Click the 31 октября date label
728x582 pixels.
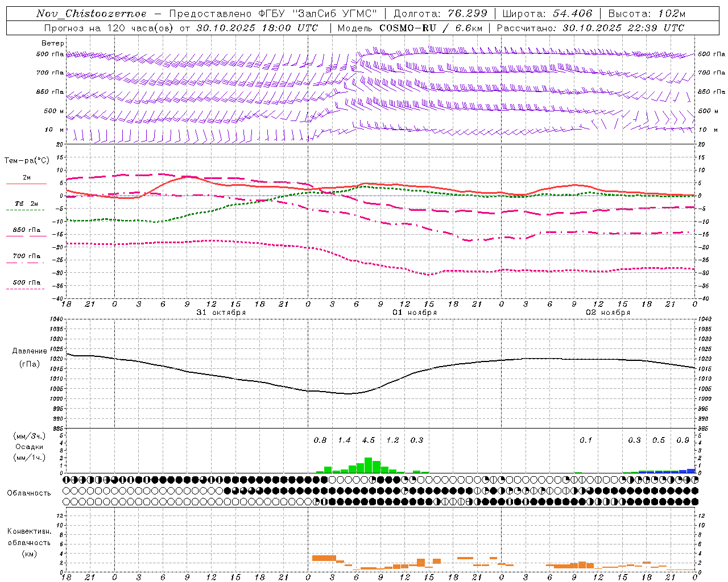(221, 313)
